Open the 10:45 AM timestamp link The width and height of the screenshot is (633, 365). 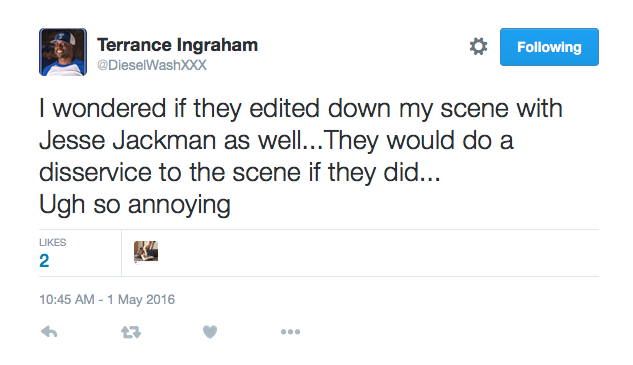point(67,300)
